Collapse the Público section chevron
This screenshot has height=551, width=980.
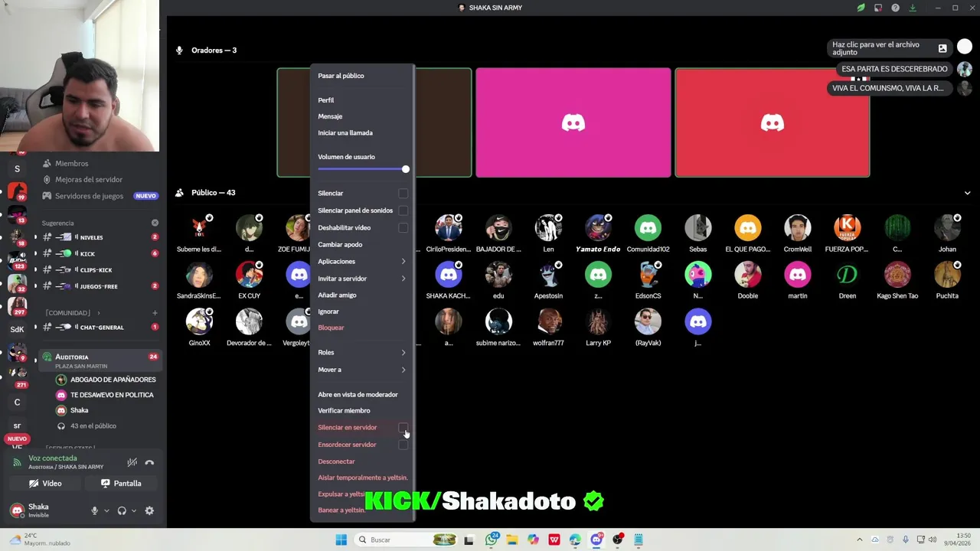967,193
